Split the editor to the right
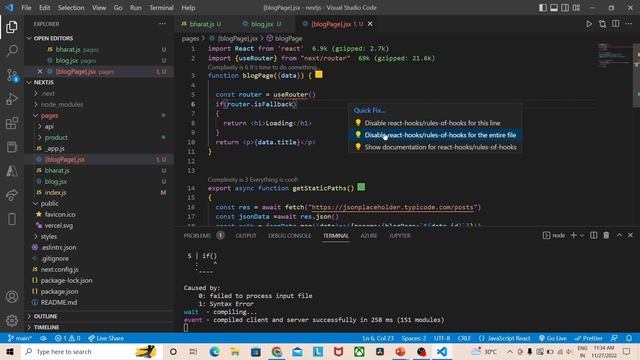Screen dimensions: 640x360 (616, 24)
